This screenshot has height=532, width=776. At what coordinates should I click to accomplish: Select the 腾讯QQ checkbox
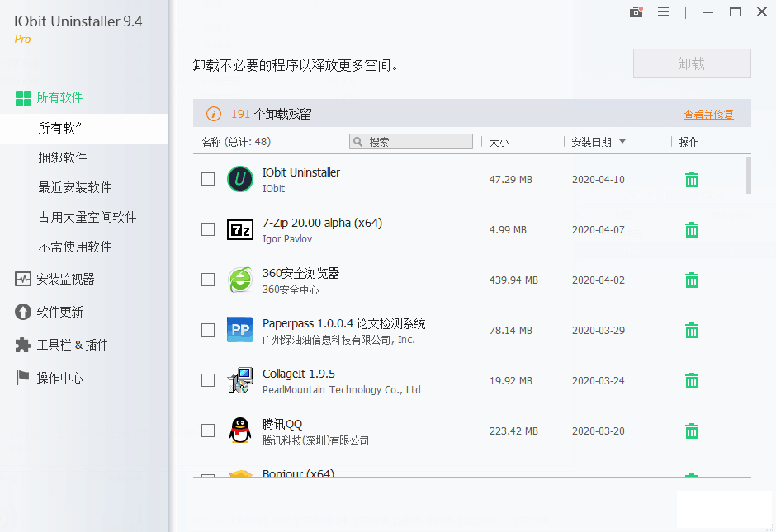(208, 431)
